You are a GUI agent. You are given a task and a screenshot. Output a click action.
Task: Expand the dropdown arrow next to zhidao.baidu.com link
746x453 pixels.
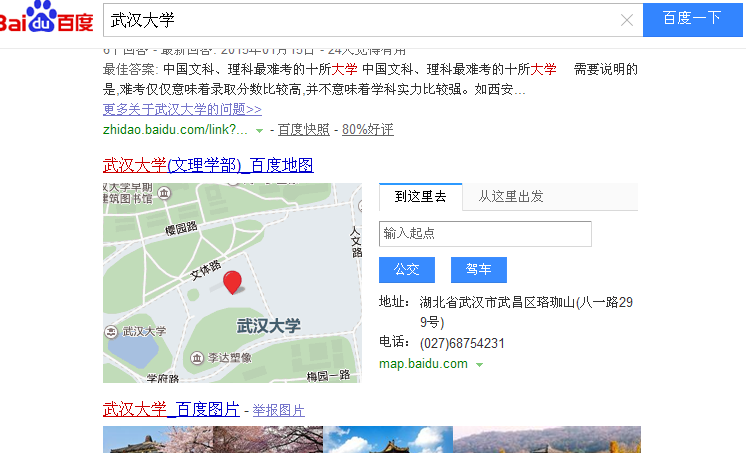[x=259, y=131]
